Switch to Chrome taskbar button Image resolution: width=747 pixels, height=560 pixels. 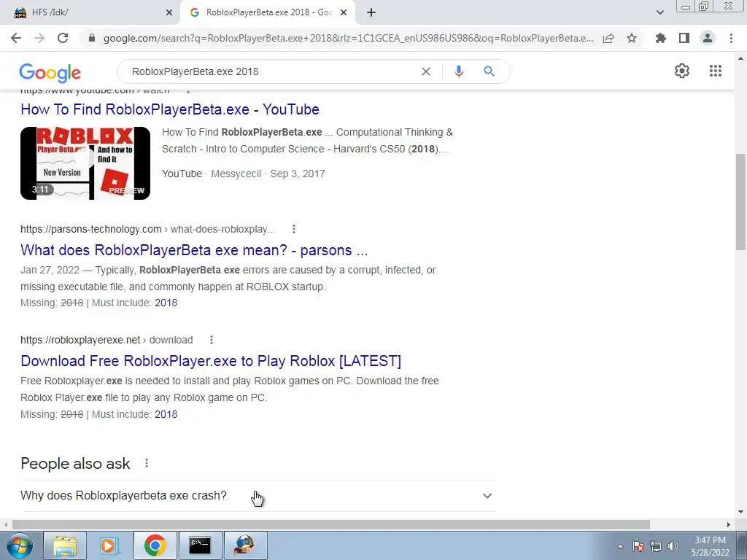click(x=155, y=545)
